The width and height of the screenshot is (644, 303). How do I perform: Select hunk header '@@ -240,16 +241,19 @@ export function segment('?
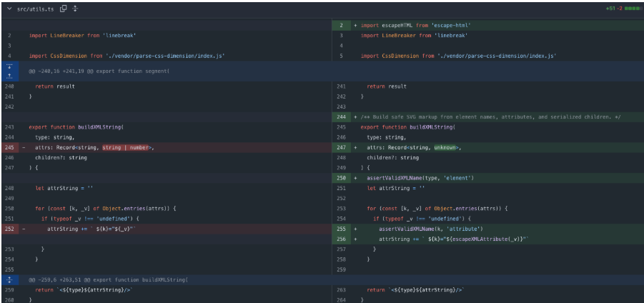click(99, 71)
